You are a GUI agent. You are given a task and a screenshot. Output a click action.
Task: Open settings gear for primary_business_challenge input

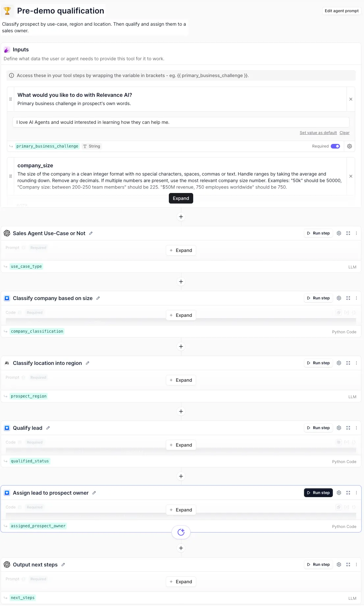[x=350, y=146]
